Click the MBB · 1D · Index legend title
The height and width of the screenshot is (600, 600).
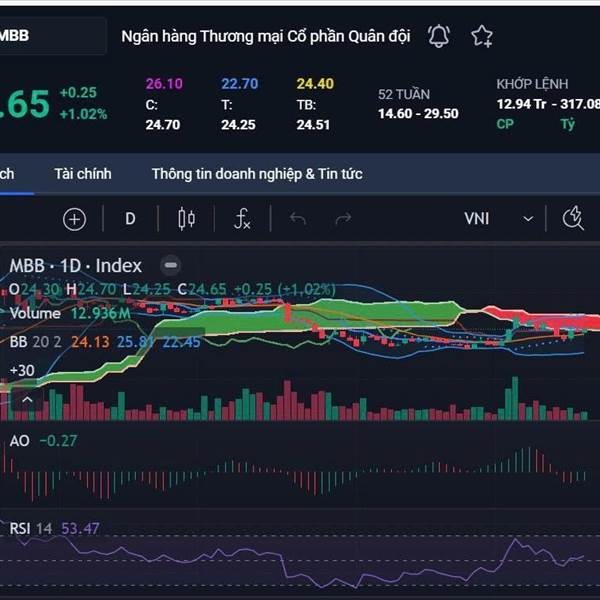click(75, 266)
